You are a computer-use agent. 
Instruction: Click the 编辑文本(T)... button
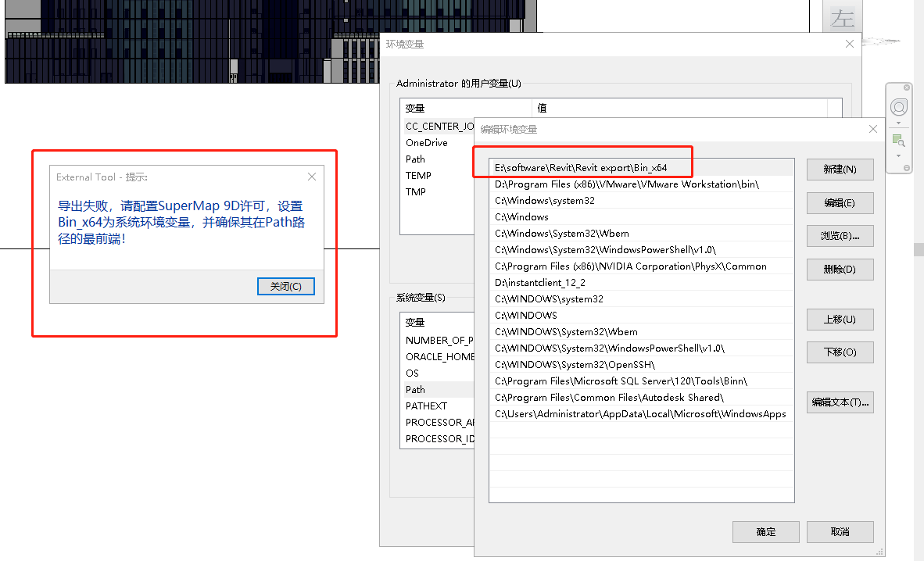pos(840,402)
